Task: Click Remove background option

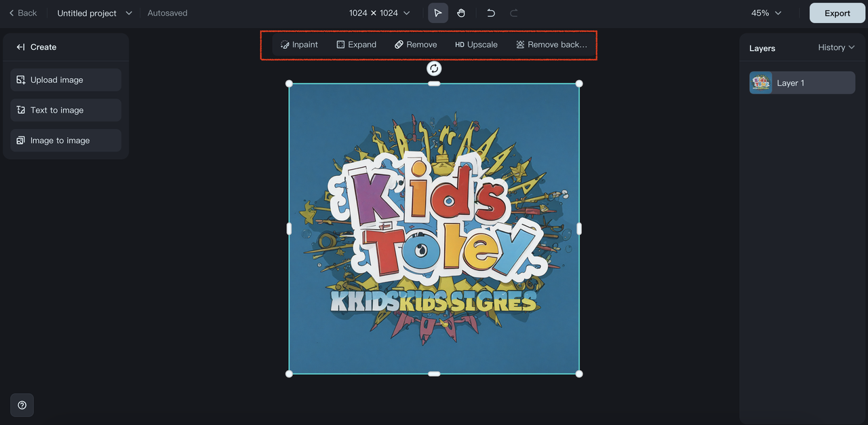Action: (551, 45)
